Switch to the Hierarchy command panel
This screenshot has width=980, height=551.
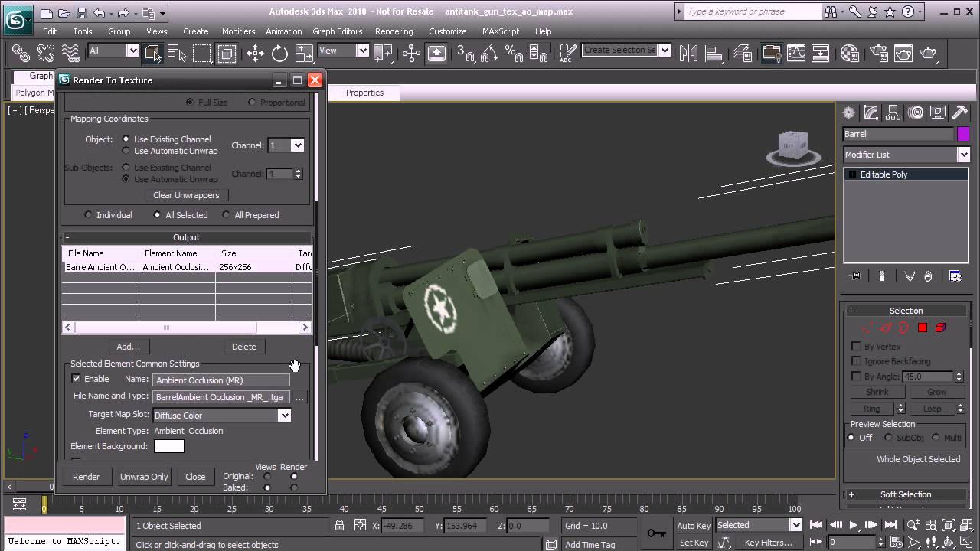(893, 112)
